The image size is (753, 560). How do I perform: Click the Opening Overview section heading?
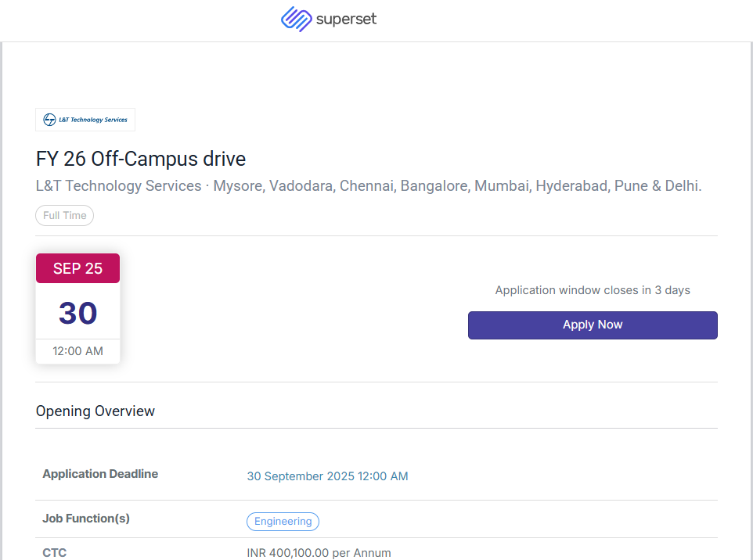tap(95, 411)
